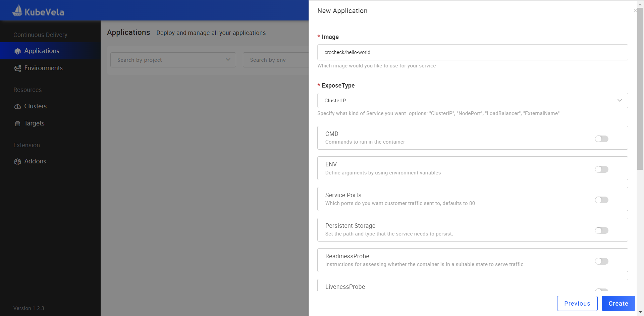
Task: Open the Search by env dropdown
Action: click(x=276, y=60)
